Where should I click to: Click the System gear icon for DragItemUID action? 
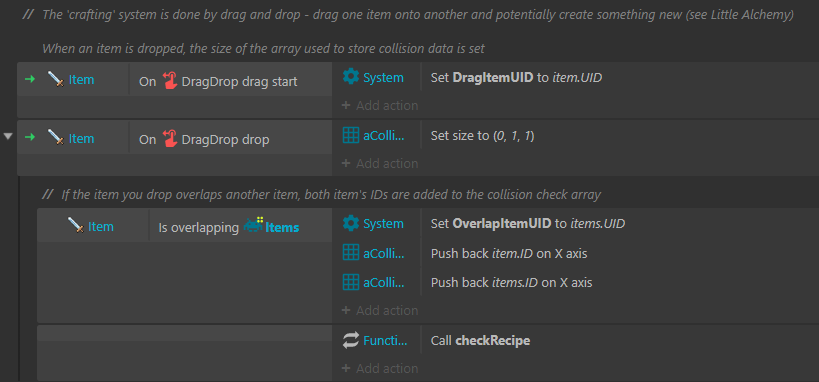pos(351,77)
